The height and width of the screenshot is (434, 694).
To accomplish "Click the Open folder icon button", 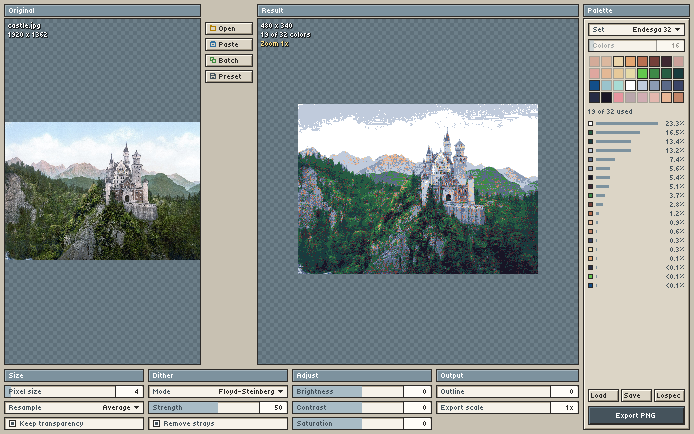I will point(229,29).
